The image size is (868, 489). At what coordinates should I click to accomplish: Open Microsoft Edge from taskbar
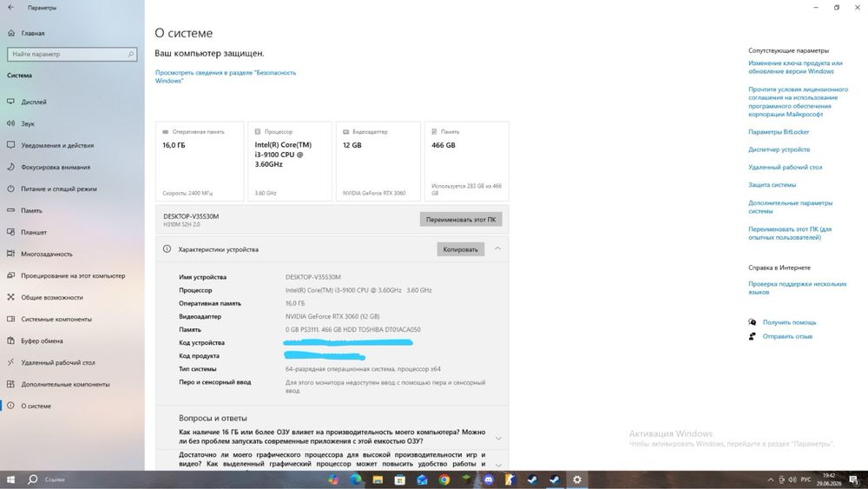pos(355,479)
